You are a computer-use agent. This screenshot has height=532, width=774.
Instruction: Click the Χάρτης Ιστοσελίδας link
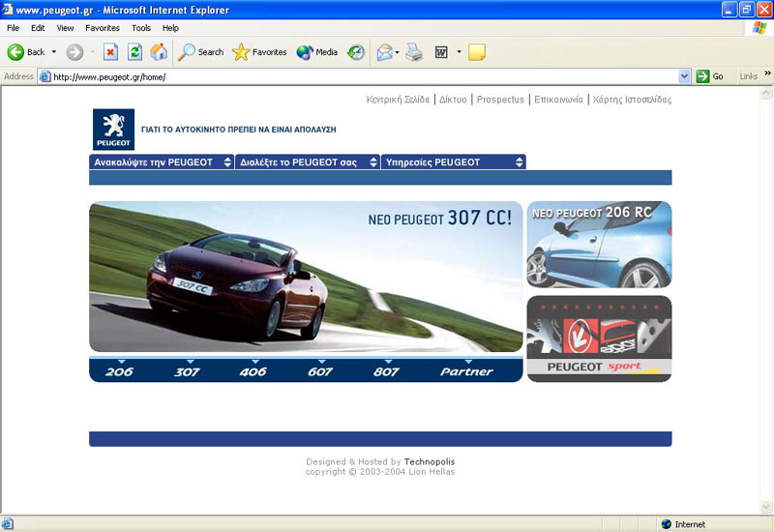632,100
